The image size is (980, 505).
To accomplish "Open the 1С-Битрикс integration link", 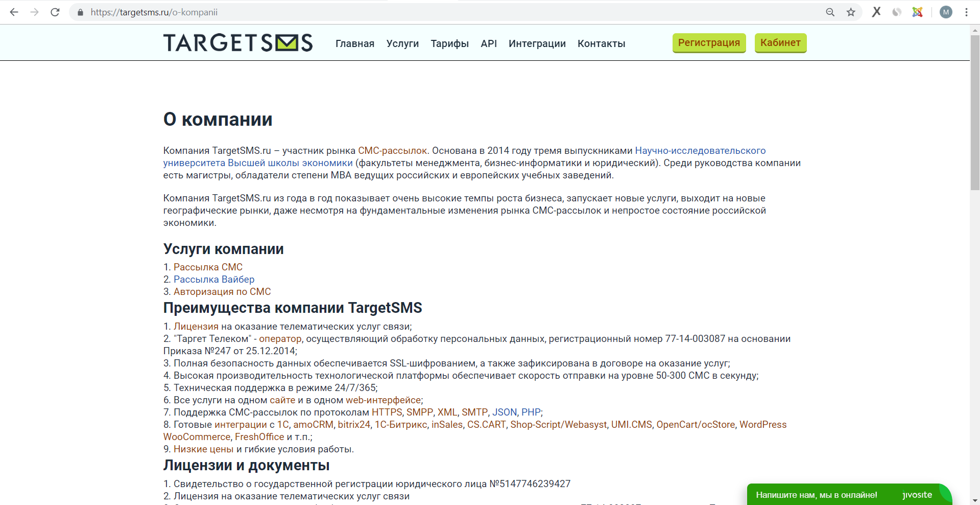I will (x=401, y=425).
